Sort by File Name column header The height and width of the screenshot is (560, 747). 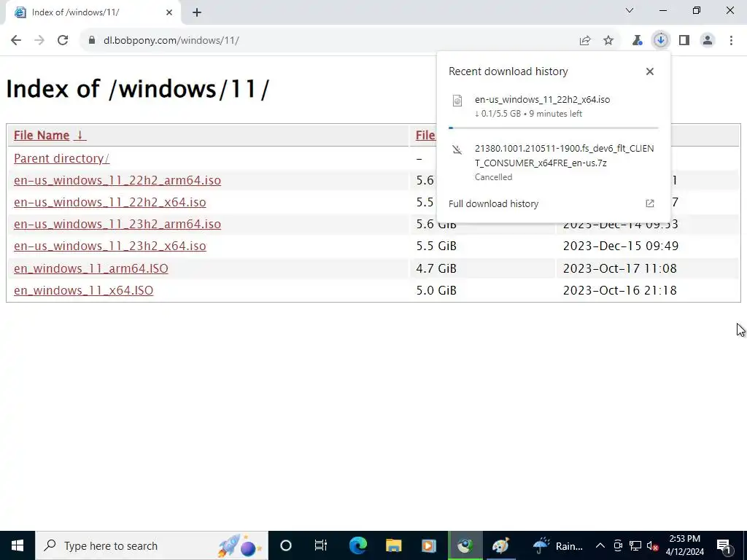click(42, 135)
